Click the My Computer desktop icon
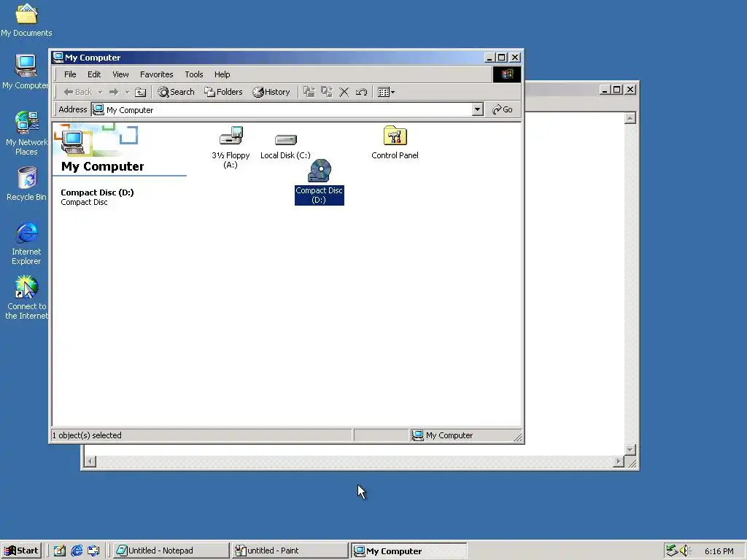The image size is (747, 560). [x=26, y=72]
